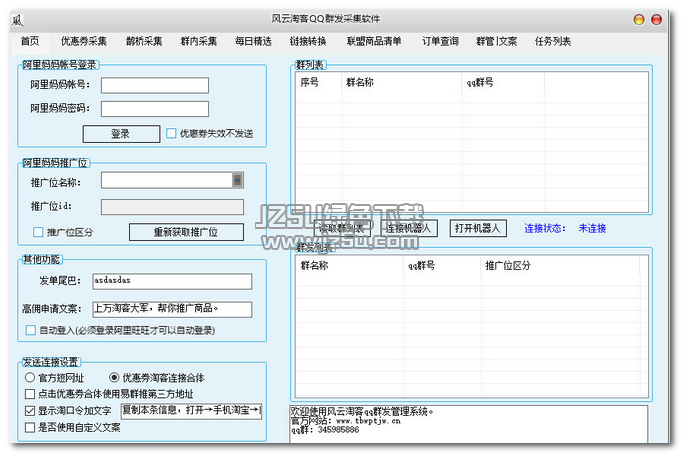Open the 订单查询 tab

pos(440,41)
